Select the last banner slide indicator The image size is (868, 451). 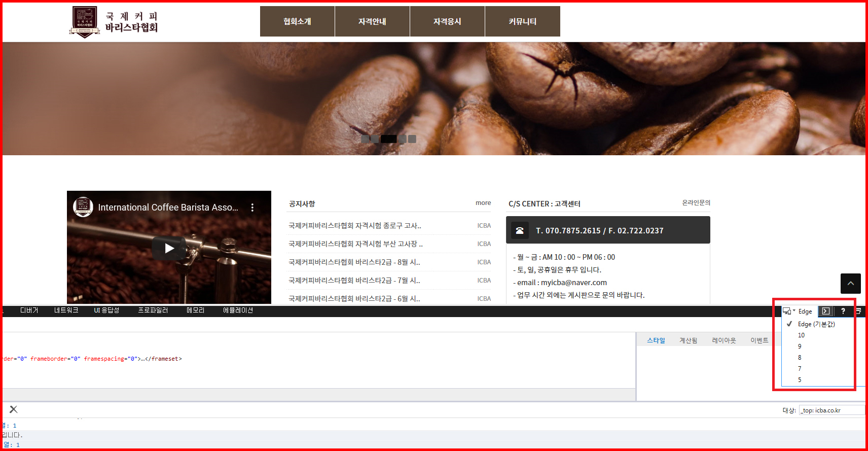[412, 139]
